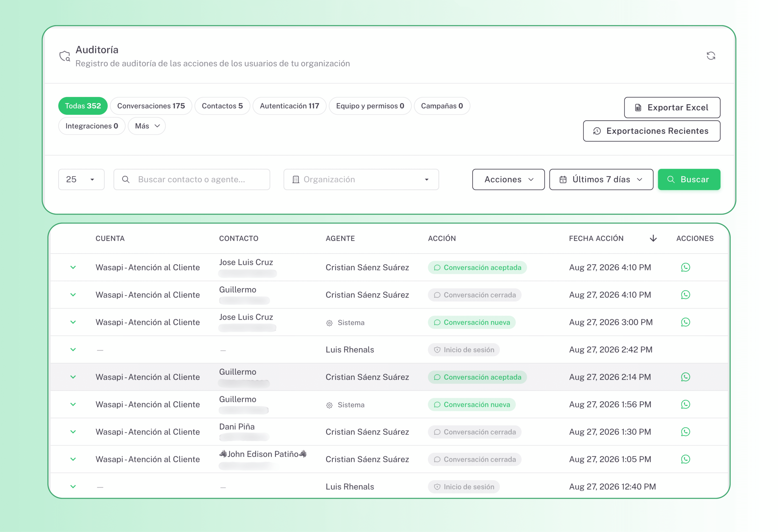The height and width of the screenshot is (532, 778).
Task: Show the Equipo y permisos tab
Action: click(x=370, y=106)
